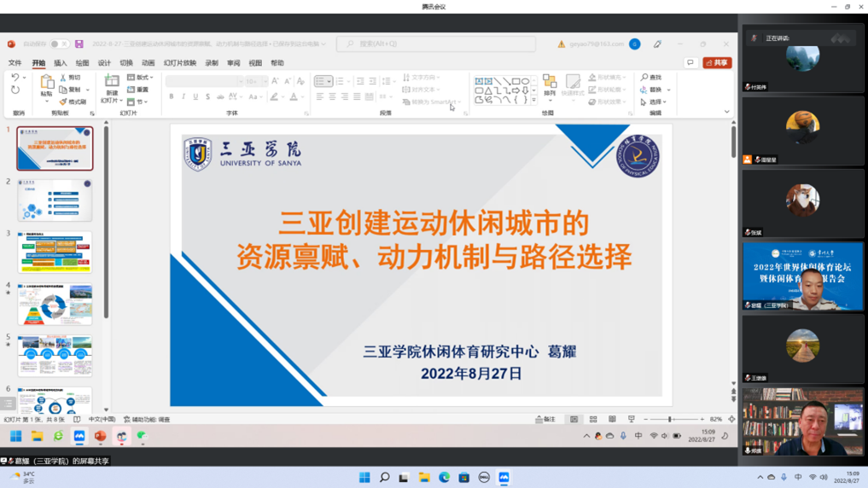Image resolution: width=868 pixels, height=488 pixels.
Task: Switch to Insert (插入) tab
Action: (x=61, y=62)
